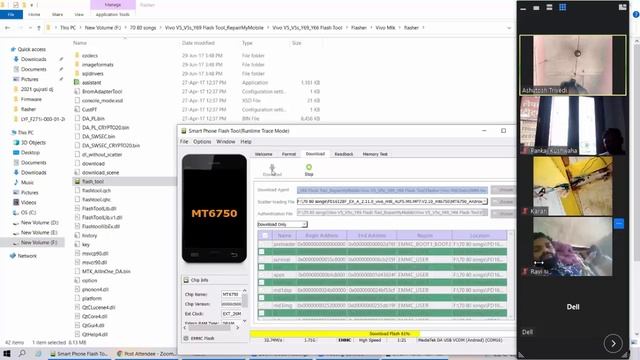Click Zoom panel minimize-video bar icon
This screenshot has width=640, height=360.
click(x=523, y=8)
